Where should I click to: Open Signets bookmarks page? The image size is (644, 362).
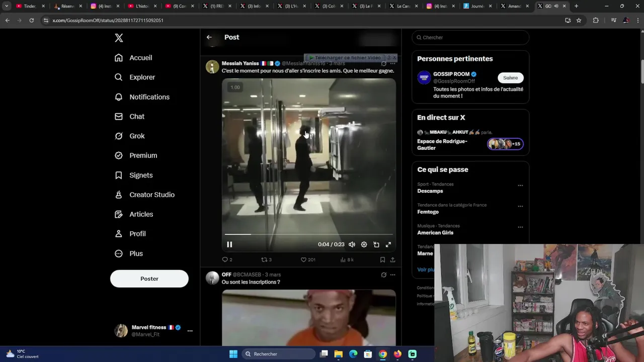pyautogui.click(x=134, y=175)
